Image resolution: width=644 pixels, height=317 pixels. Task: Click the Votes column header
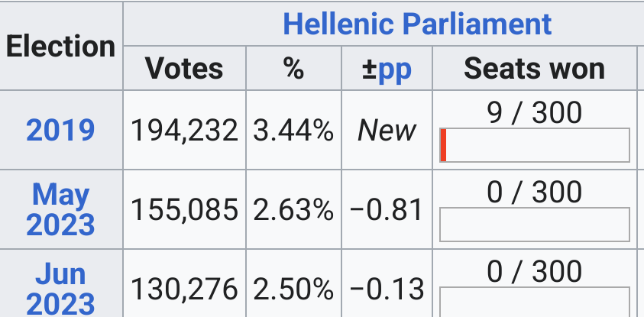184,68
